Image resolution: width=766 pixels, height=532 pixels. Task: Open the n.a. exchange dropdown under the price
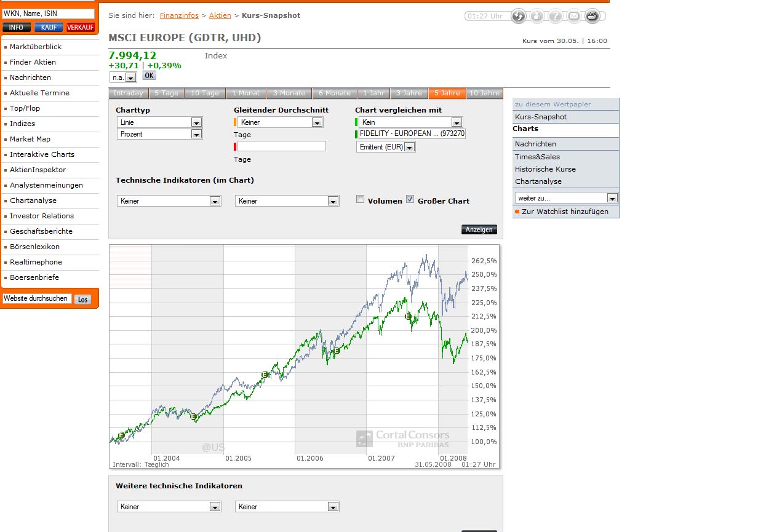point(124,77)
